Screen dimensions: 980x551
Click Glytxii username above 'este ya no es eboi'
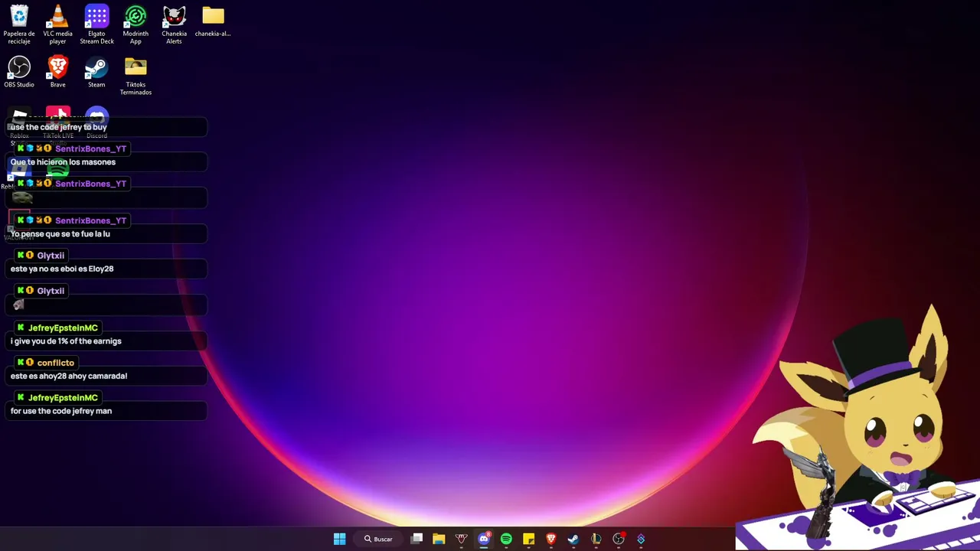tap(51, 256)
